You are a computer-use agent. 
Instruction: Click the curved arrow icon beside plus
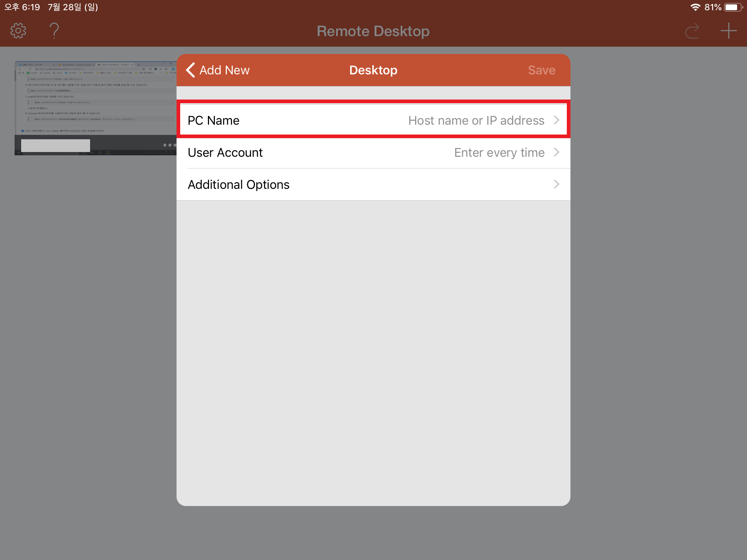coord(692,31)
